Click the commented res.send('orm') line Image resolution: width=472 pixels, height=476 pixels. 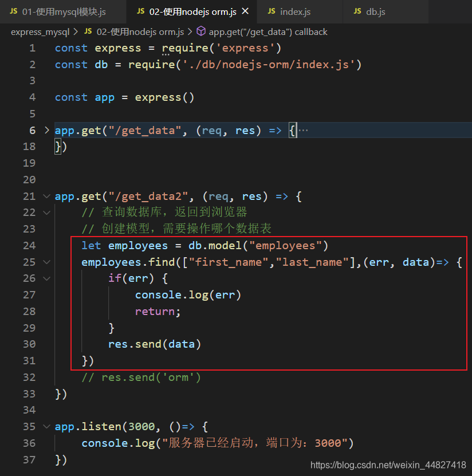click(141, 377)
